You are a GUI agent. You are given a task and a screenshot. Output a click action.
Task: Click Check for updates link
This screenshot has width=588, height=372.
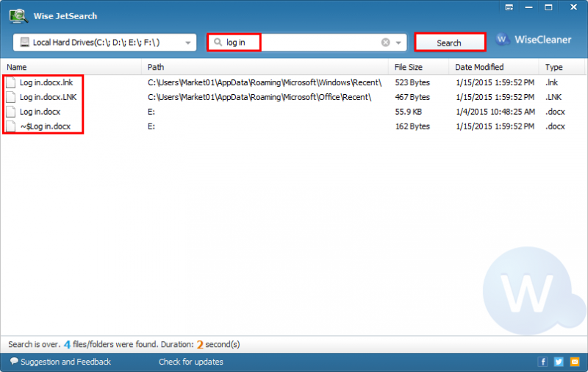[x=191, y=362]
